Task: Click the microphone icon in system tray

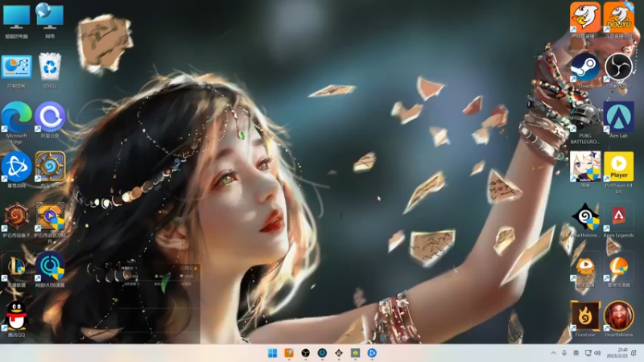Action: 564,353
